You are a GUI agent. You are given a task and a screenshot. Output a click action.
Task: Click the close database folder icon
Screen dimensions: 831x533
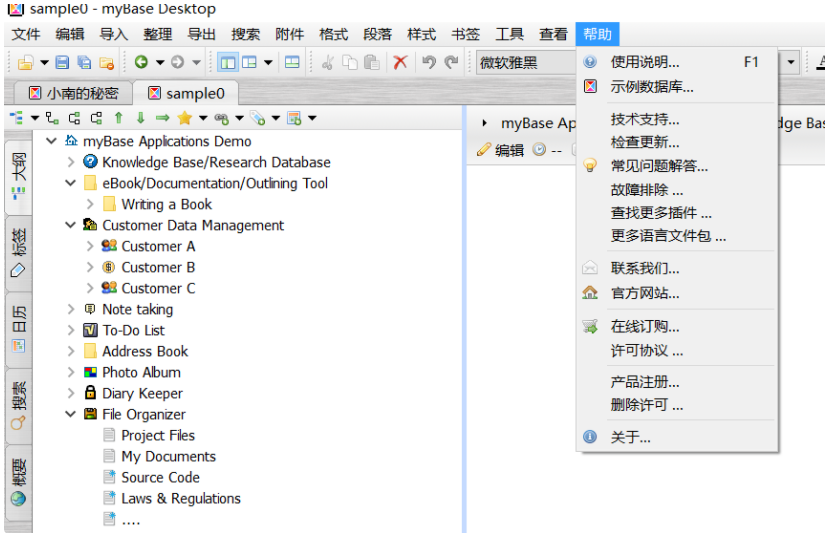pyautogui.click(x=106, y=63)
